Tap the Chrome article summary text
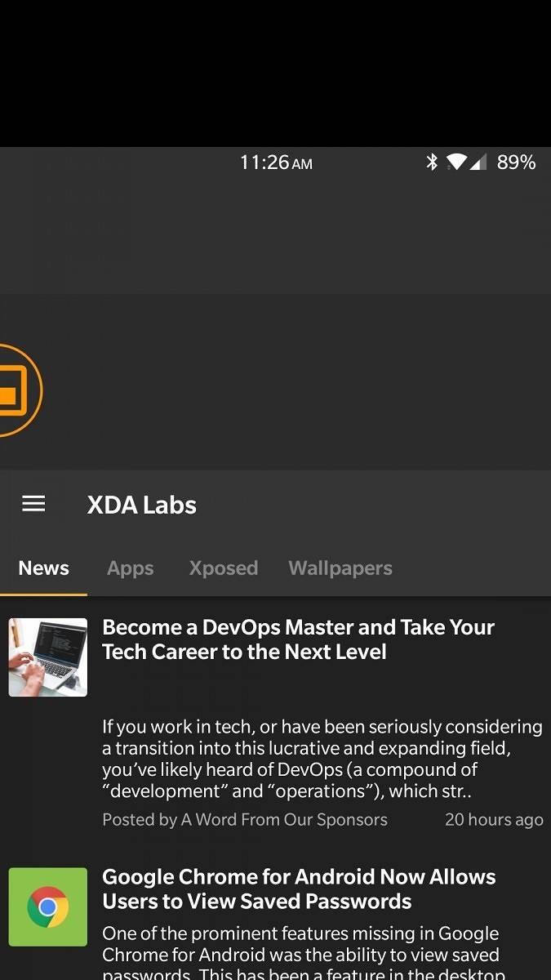The image size is (551, 980). (x=304, y=951)
